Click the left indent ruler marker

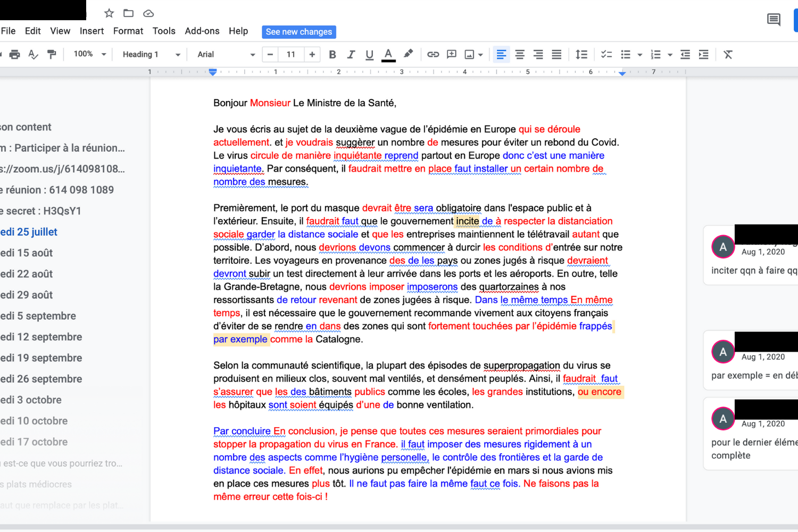pos(213,72)
